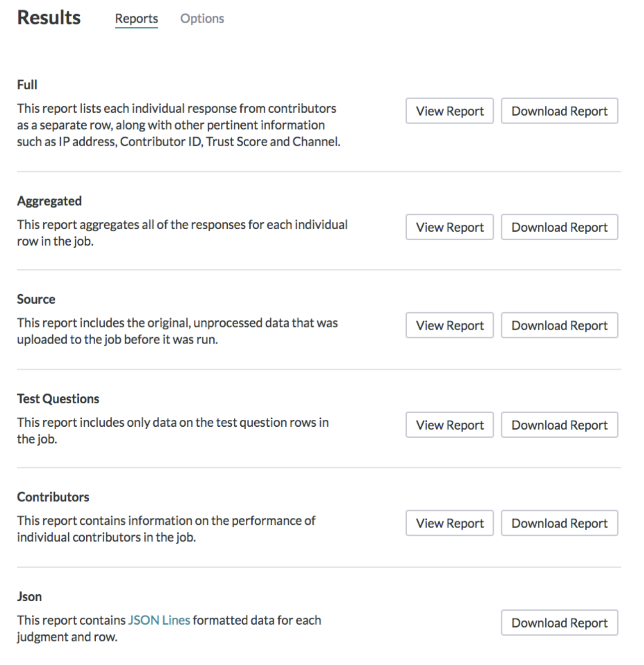The image size is (644, 665).
Task: View the Full report
Action: (x=450, y=111)
